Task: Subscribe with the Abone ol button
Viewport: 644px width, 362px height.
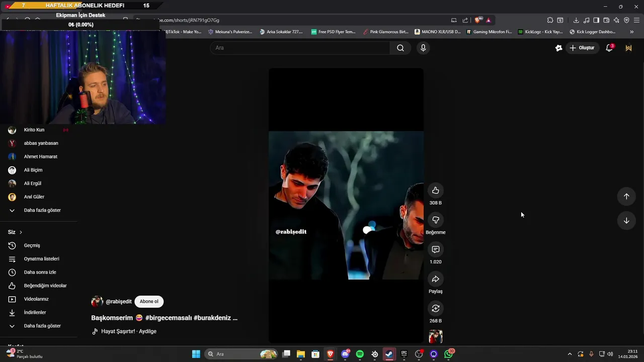Action: (x=149, y=302)
